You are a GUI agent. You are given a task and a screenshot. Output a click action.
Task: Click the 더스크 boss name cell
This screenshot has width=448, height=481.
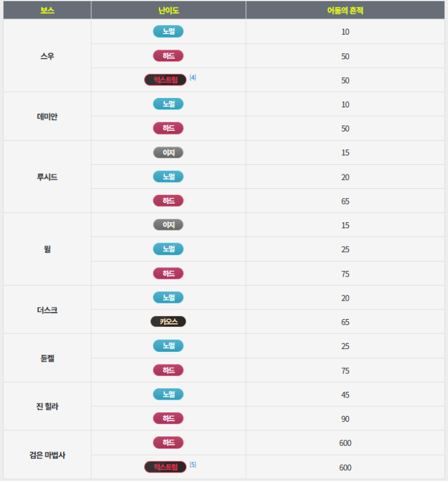[x=47, y=310]
